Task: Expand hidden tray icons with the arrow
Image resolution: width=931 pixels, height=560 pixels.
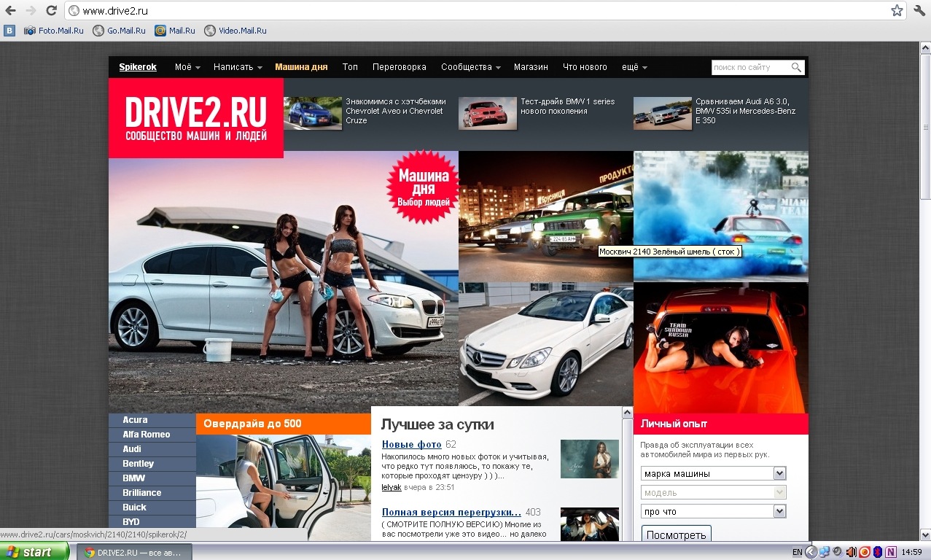Action: click(x=811, y=552)
